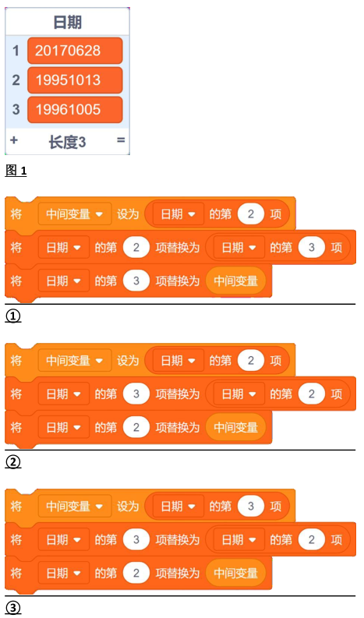Open 日期 dropdown in script ② first block
This screenshot has height=618, width=364.
(x=178, y=360)
